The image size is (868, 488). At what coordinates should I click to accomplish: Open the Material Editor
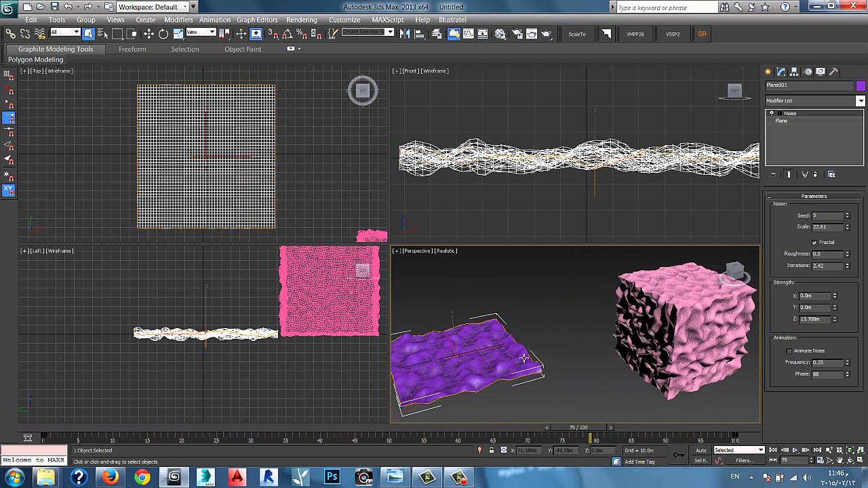500,33
